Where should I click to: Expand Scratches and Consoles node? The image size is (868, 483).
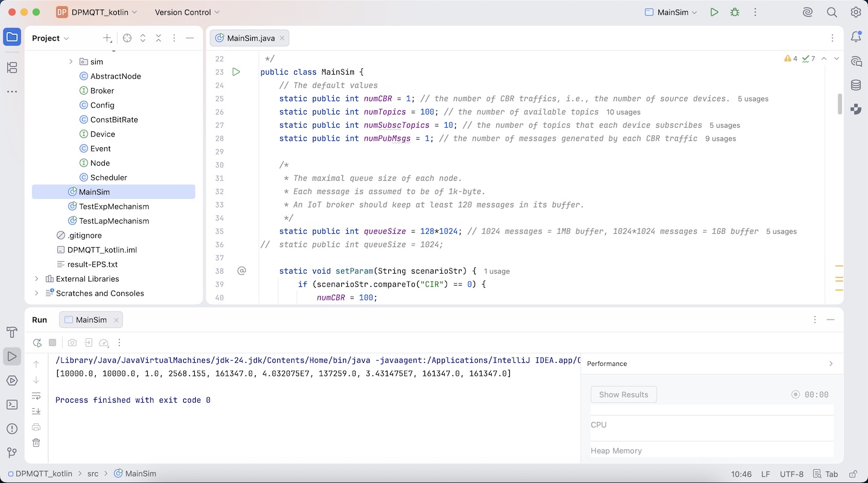pos(36,293)
